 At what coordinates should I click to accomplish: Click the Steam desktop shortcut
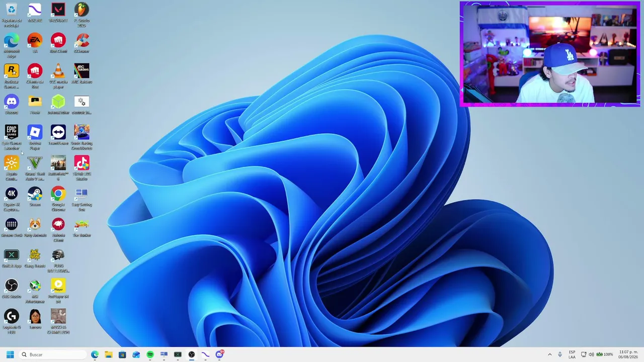(x=35, y=197)
